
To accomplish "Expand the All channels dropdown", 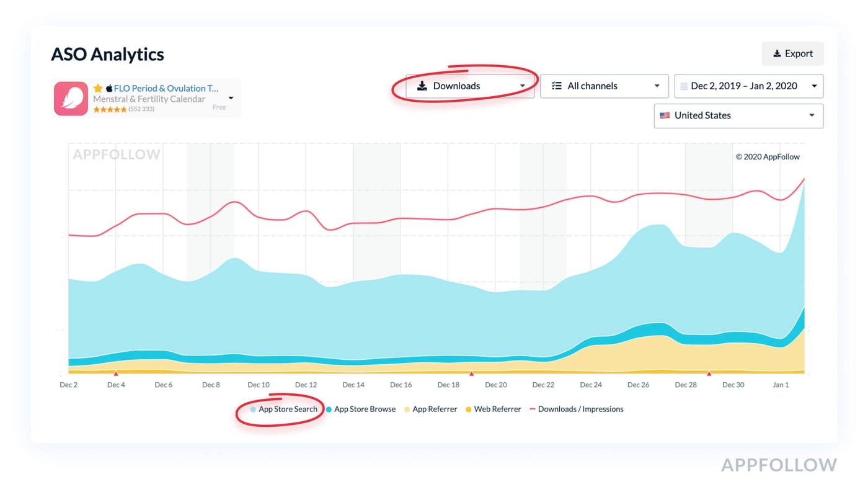I will coord(604,86).
